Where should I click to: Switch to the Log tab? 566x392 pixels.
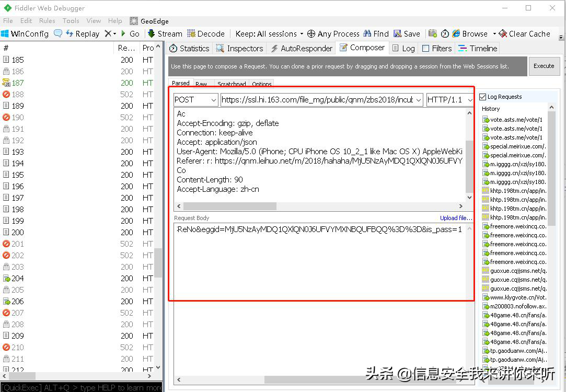[x=403, y=49]
